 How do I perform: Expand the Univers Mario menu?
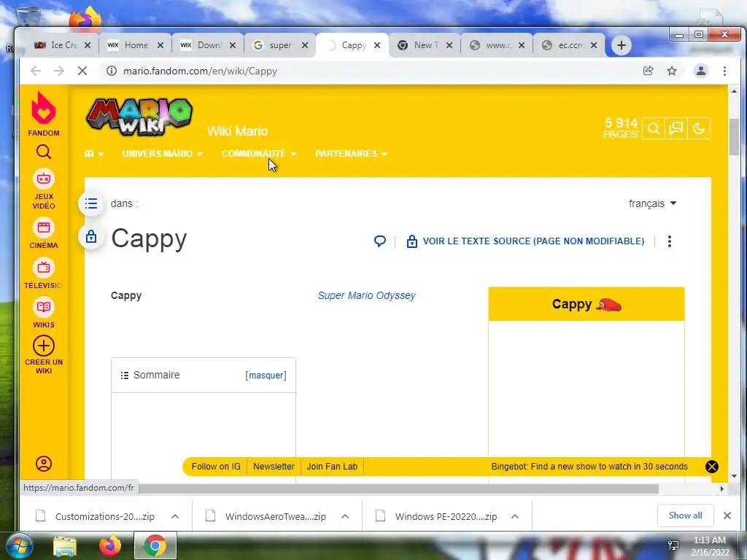163,154
